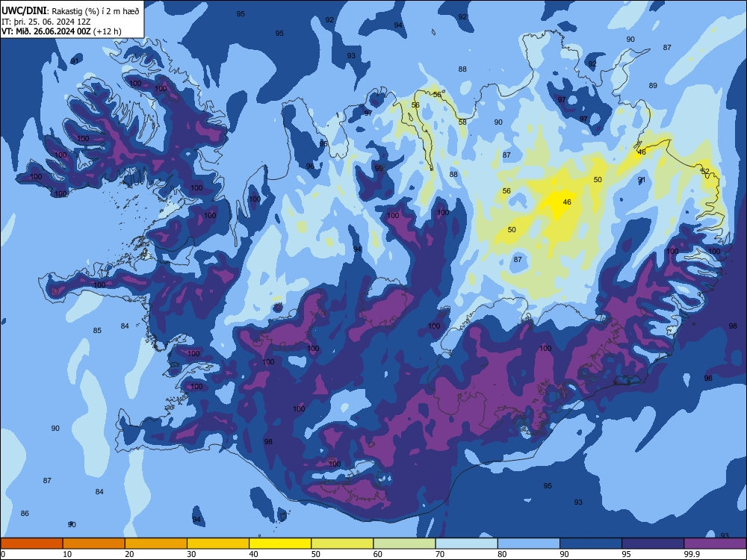Click the humidity value 86 on the map
This screenshot has width=747, height=560.
(25, 514)
